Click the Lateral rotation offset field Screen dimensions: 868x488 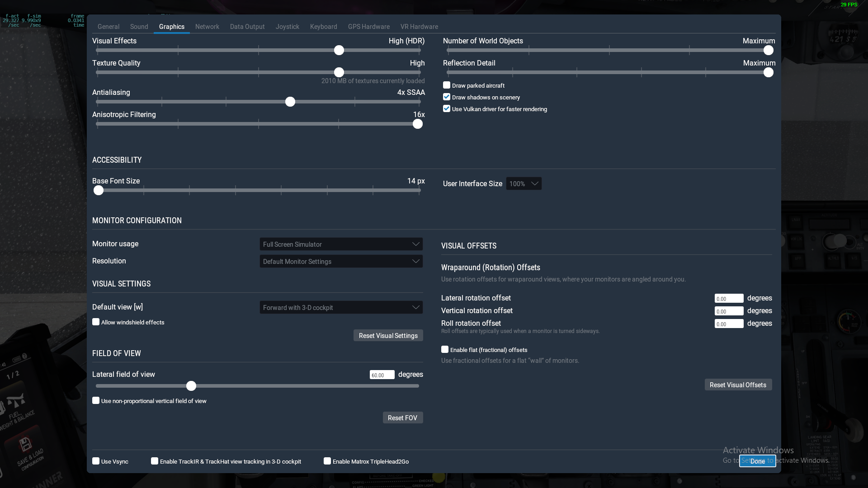click(729, 299)
